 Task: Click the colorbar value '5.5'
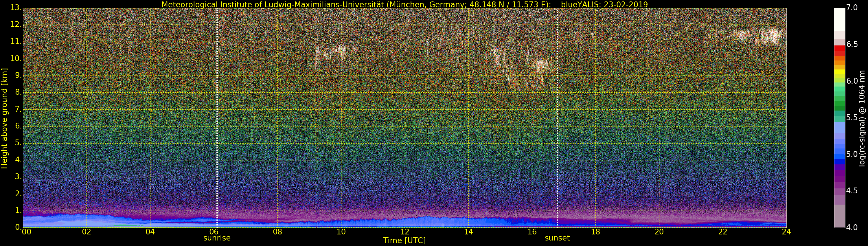click(x=852, y=118)
